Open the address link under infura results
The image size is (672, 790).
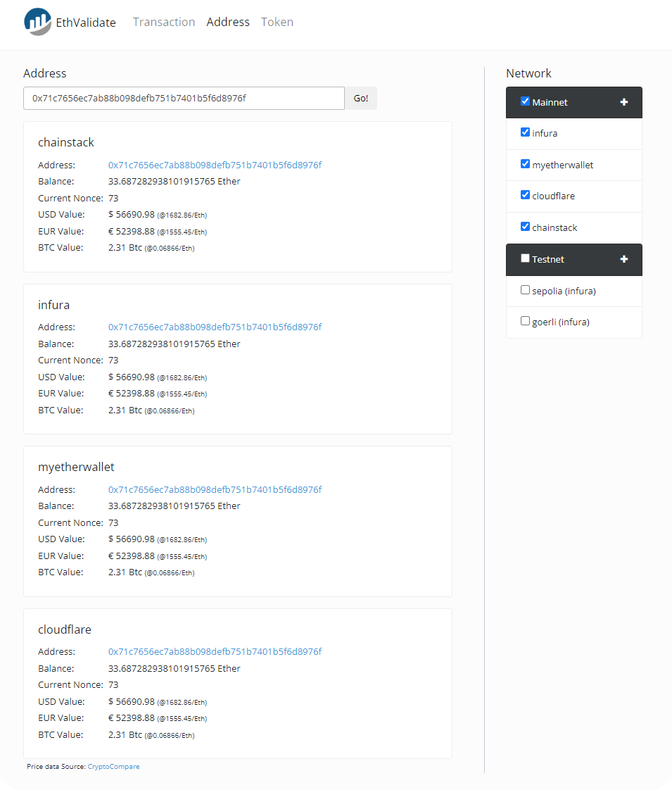214,327
